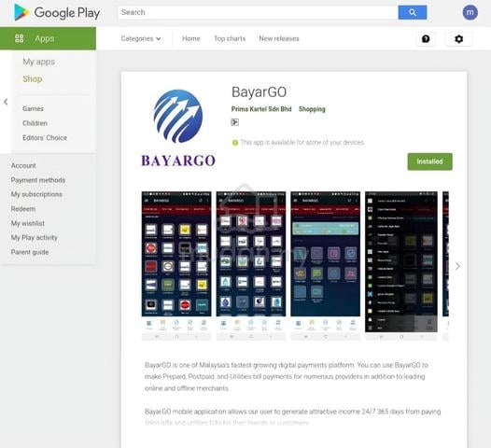This screenshot has height=448, width=491.
Task: Click the user account avatar 'm'
Action: pos(470,12)
